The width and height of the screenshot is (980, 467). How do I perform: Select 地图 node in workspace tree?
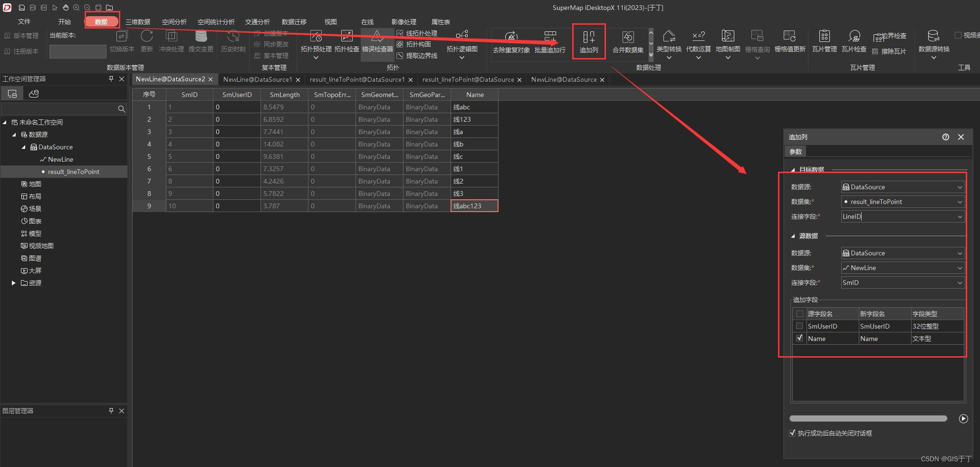(x=31, y=184)
